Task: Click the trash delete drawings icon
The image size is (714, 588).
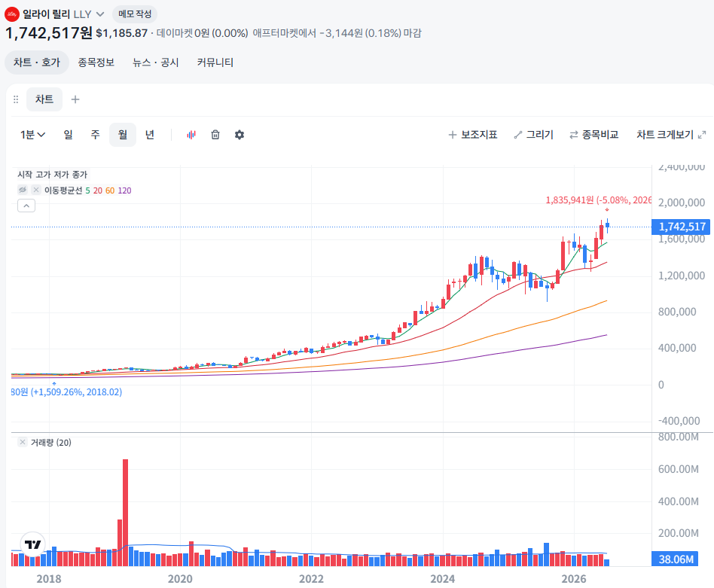Action: 215,135
